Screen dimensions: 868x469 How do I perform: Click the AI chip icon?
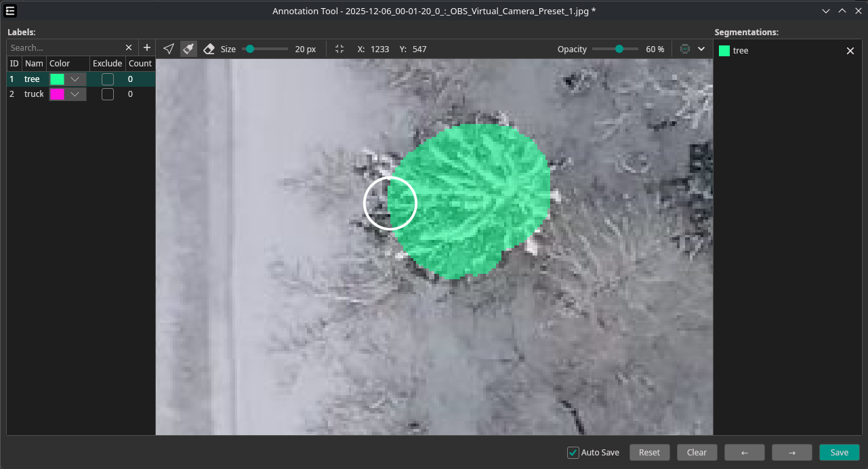pyautogui.click(x=684, y=49)
